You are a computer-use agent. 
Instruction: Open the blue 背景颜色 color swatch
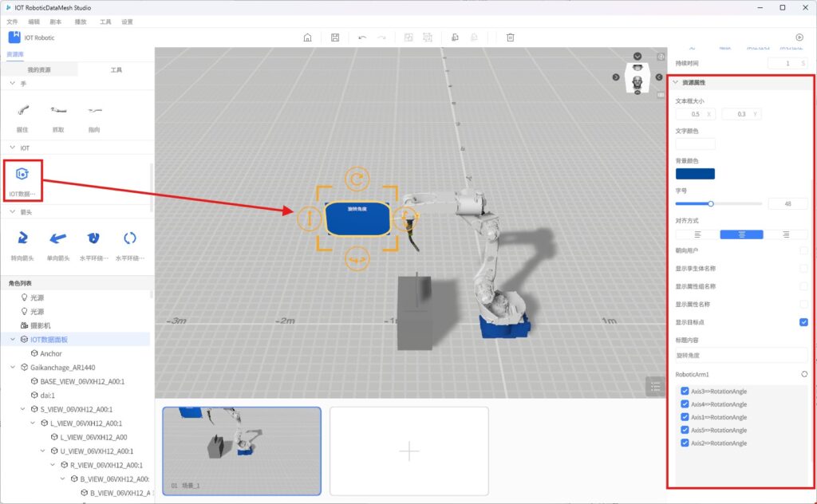[695, 174]
